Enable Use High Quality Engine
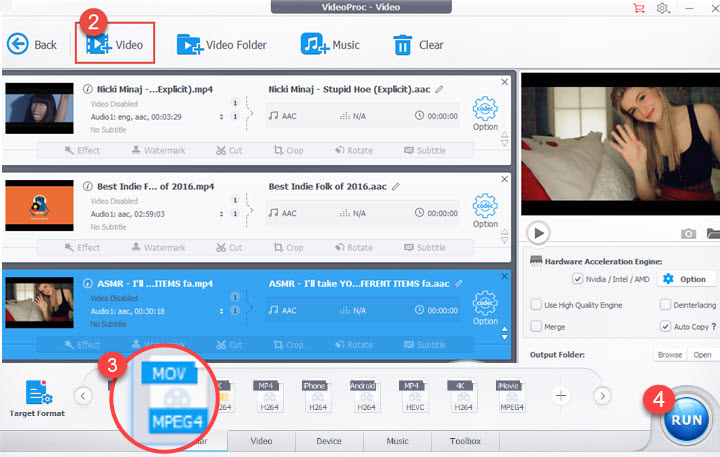This screenshot has width=720, height=457. (x=536, y=305)
